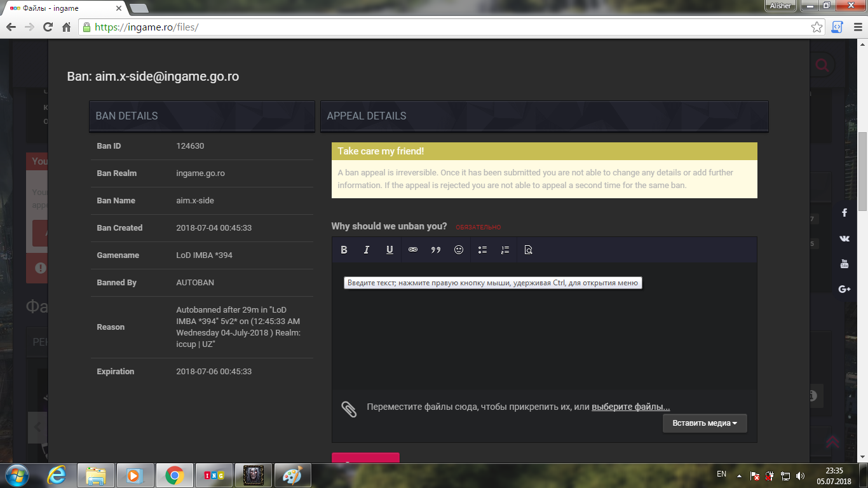
Task: Insert a numbered list
Action: click(x=505, y=250)
